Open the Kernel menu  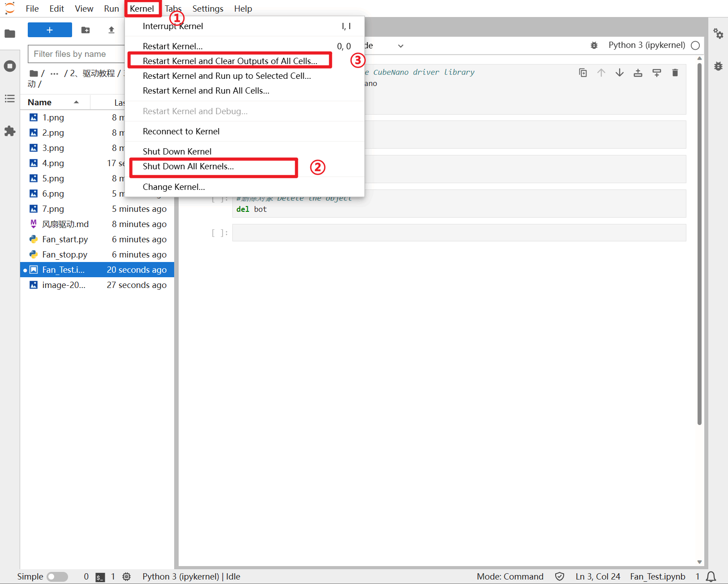tap(142, 9)
